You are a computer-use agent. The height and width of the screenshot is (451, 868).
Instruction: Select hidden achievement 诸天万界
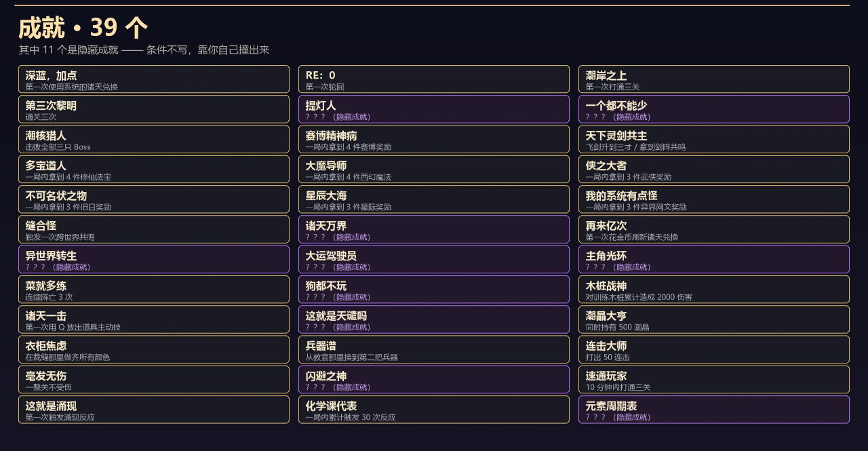pyautogui.click(x=434, y=229)
